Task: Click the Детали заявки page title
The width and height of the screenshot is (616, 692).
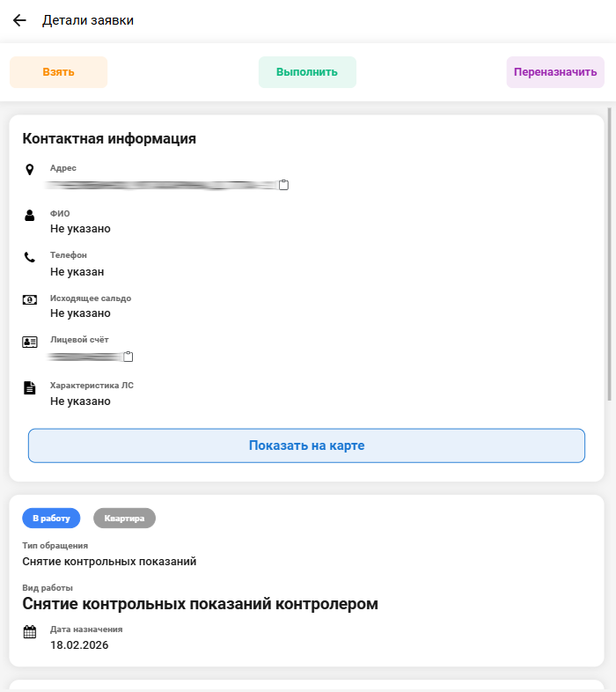Action: click(88, 20)
